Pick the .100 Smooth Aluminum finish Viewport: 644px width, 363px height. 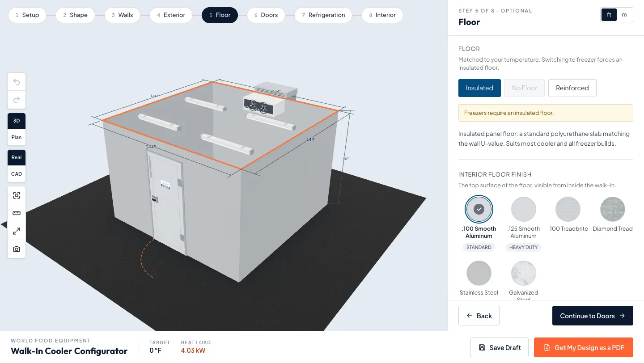click(479, 223)
